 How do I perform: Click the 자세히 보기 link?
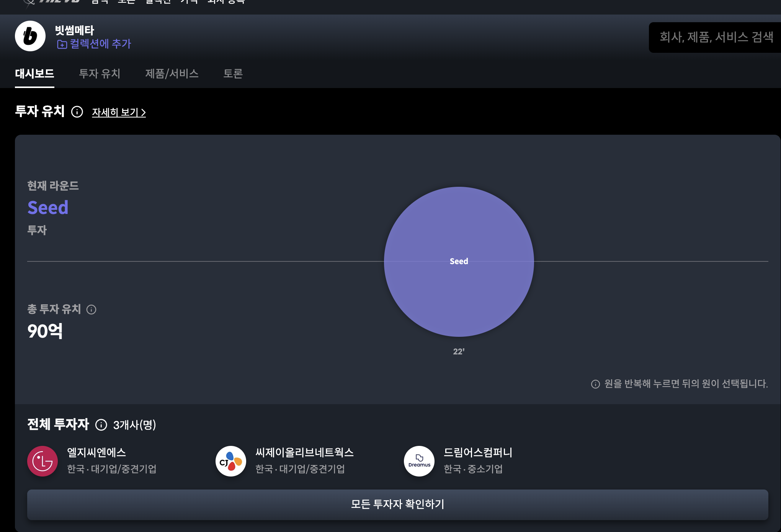(x=119, y=112)
